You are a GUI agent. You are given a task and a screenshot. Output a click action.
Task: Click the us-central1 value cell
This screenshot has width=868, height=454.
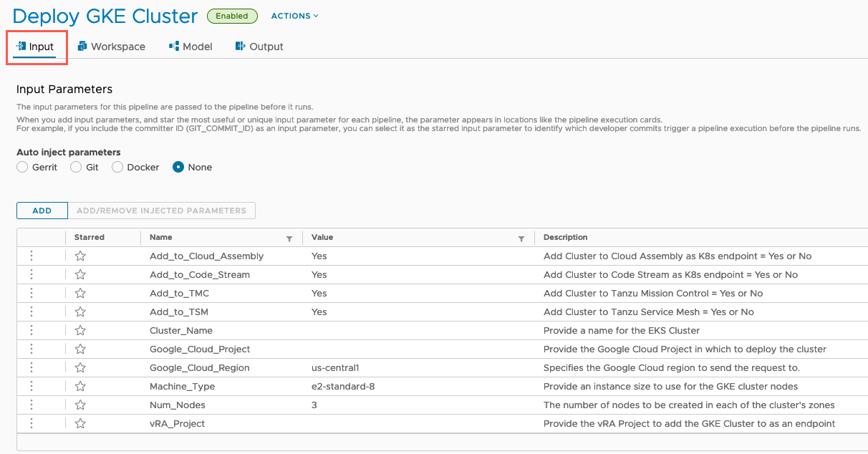click(x=335, y=367)
